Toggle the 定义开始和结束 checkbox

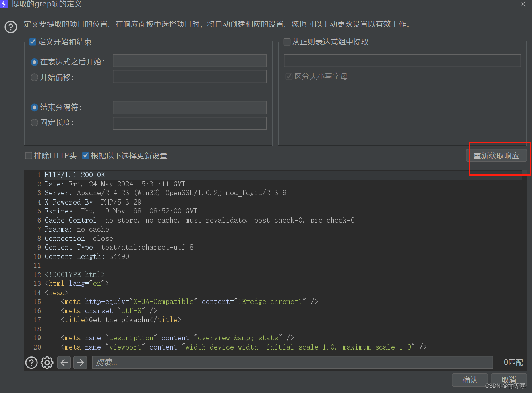tap(33, 41)
